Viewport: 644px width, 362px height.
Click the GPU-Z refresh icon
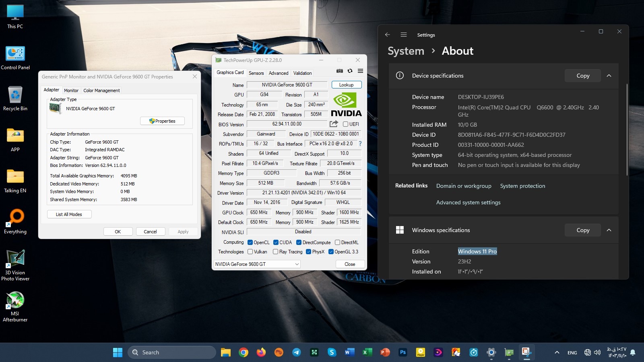pyautogui.click(x=350, y=71)
